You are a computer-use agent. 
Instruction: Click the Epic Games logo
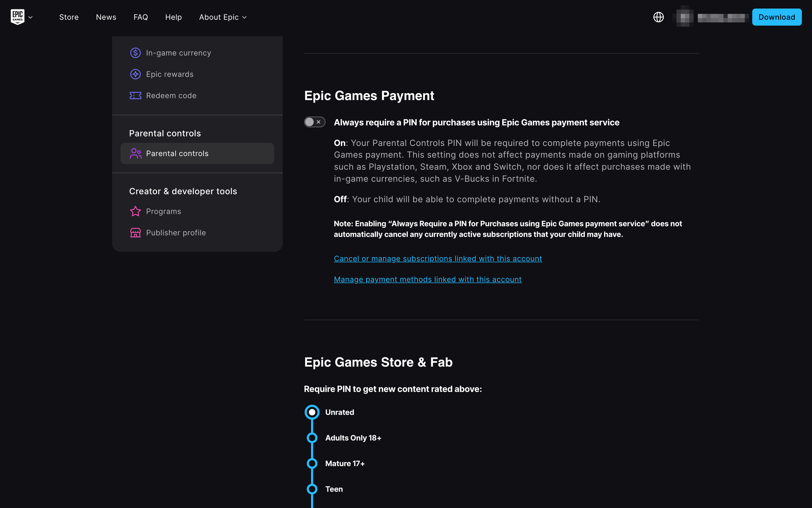click(x=17, y=17)
